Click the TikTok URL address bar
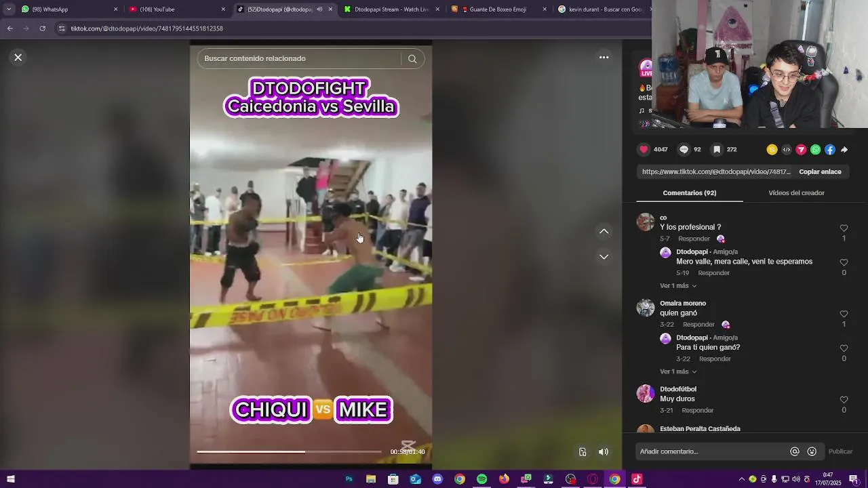The image size is (868, 488). (353, 28)
